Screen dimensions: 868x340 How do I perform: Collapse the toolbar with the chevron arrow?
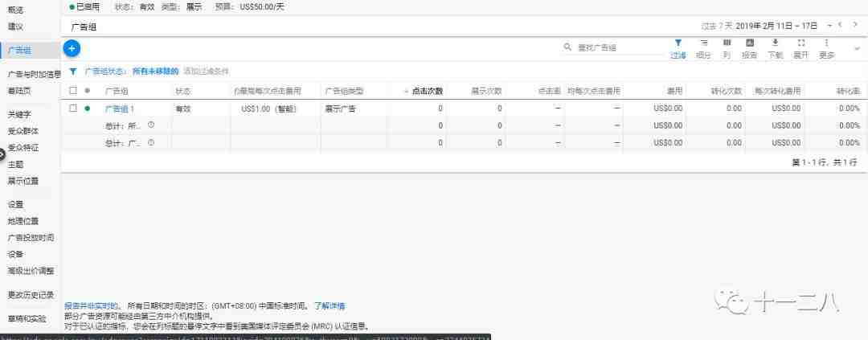857,49
